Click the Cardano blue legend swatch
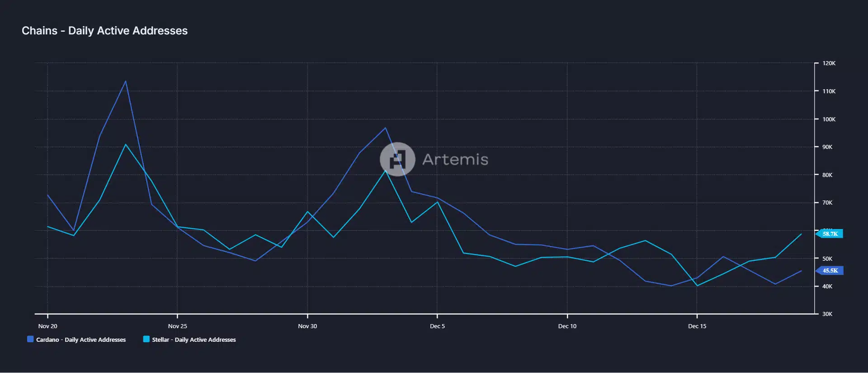Image resolution: width=868 pixels, height=373 pixels. 30,339
